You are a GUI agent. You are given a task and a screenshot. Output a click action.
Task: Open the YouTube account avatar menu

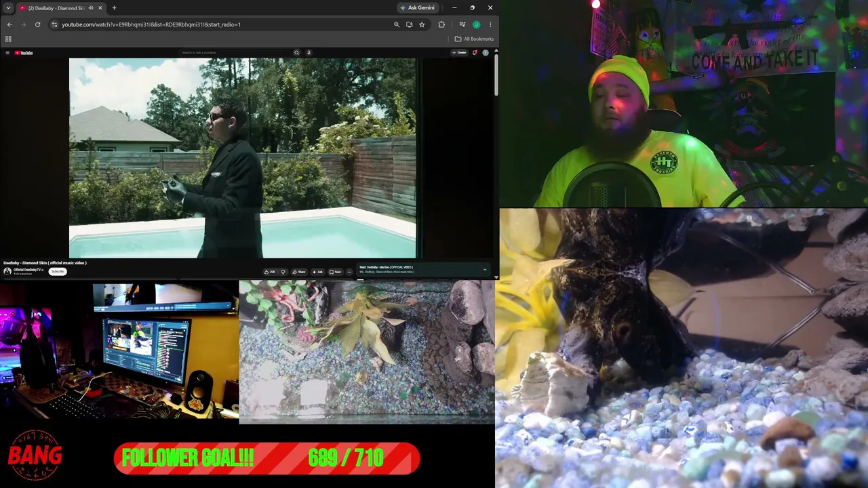click(x=486, y=53)
